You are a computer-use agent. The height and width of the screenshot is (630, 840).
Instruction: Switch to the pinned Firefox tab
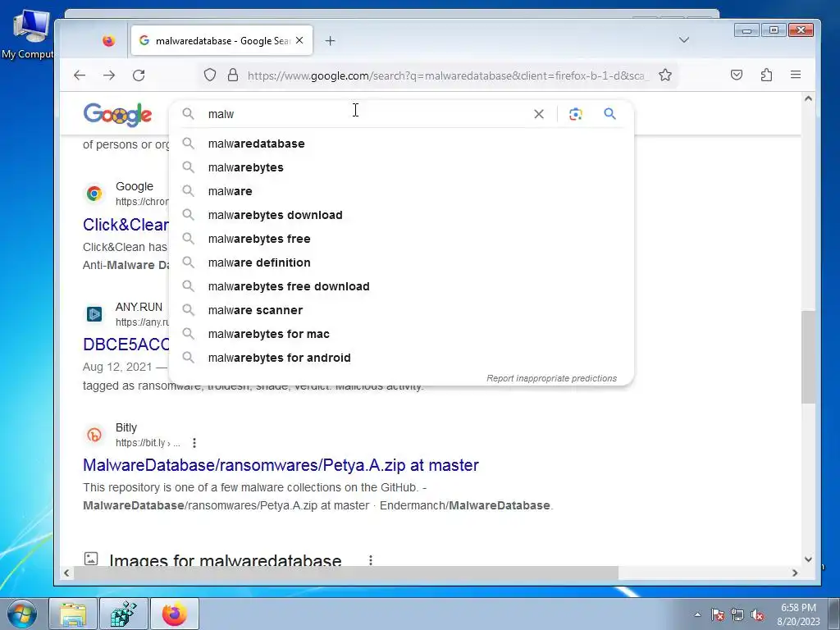click(109, 41)
